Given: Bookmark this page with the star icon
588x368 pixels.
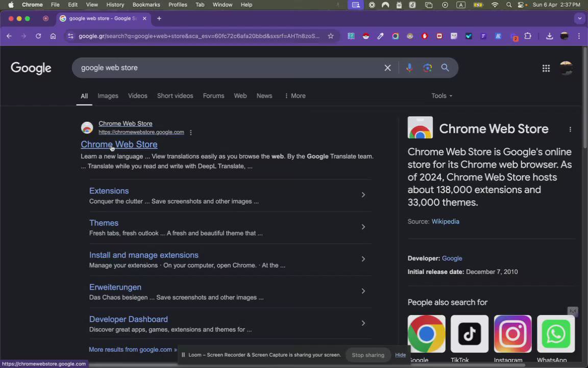Looking at the screenshot, I should [x=330, y=36].
